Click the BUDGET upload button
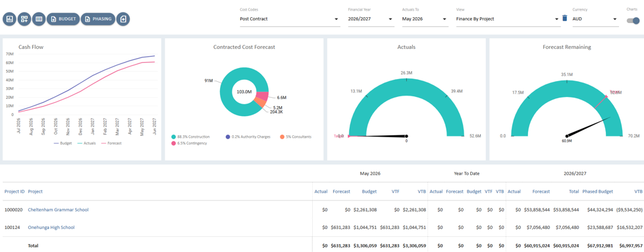 click(x=63, y=19)
